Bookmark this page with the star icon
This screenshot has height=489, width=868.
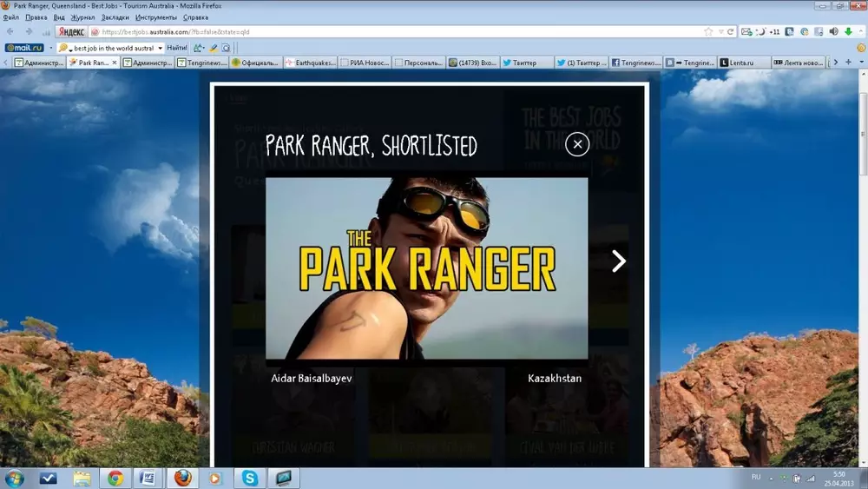click(x=708, y=31)
